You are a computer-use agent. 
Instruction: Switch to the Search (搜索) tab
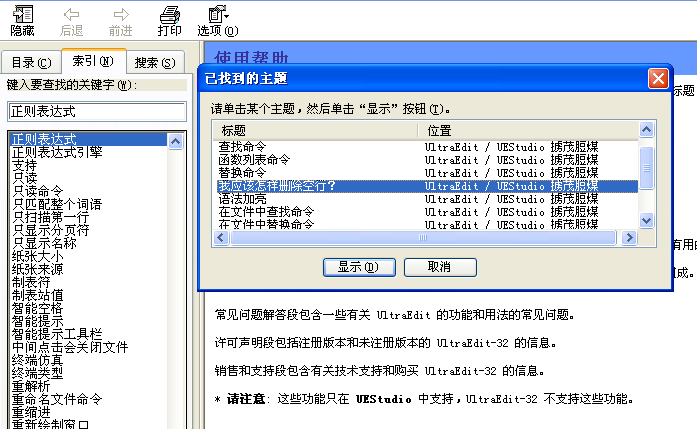click(155, 63)
